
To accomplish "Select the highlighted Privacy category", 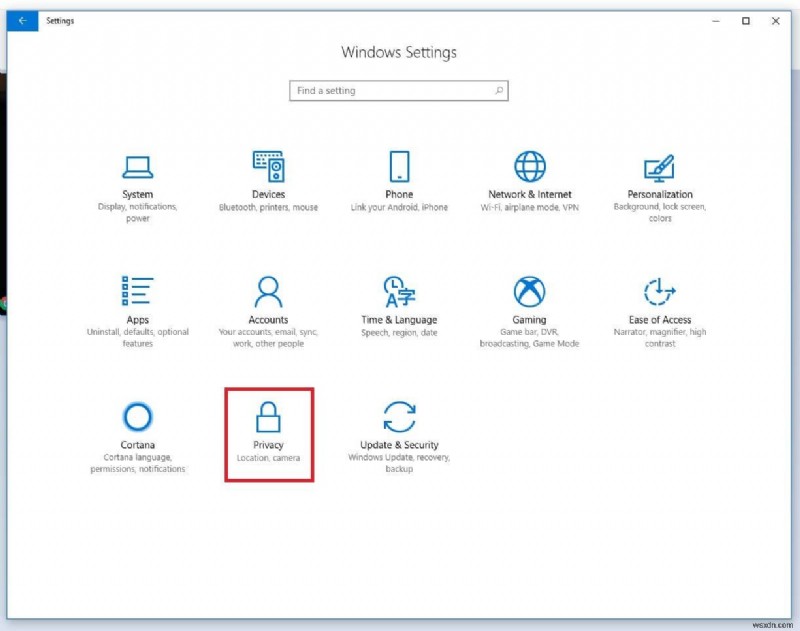I will tap(268, 430).
